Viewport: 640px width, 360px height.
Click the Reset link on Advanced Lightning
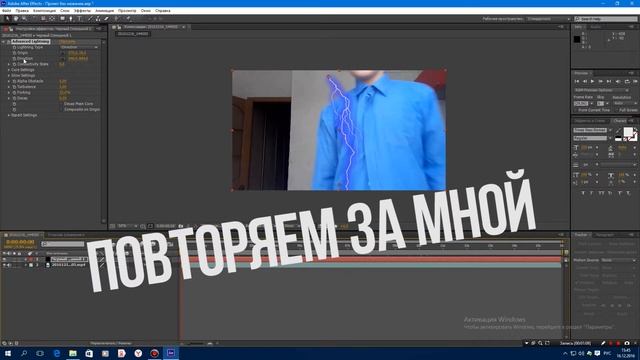pyautogui.click(x=67, y=42)
